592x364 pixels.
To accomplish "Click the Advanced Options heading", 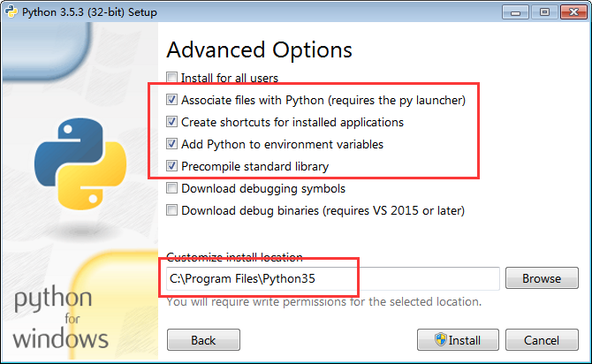I will (x=260, y=49).
